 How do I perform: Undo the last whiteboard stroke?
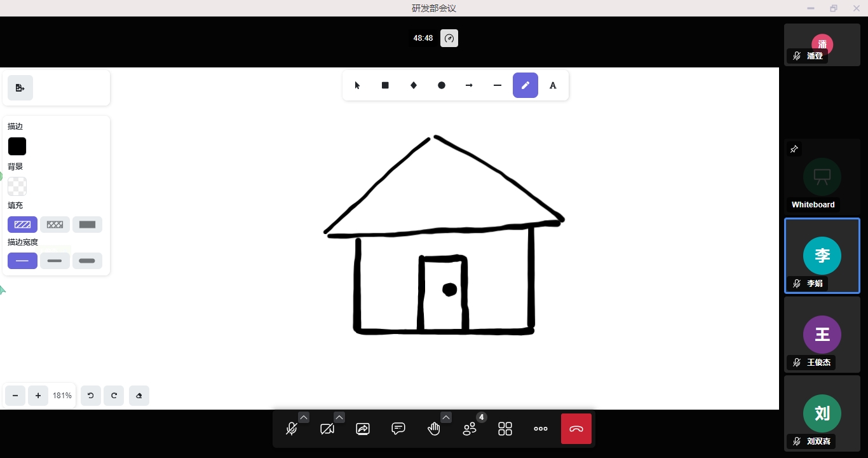coord(90,396)
